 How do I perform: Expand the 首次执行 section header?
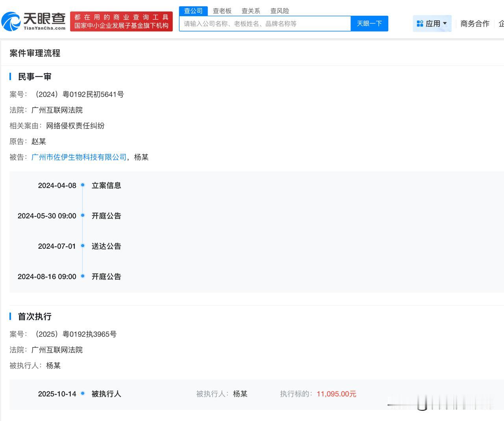click(x=34, y=317)
